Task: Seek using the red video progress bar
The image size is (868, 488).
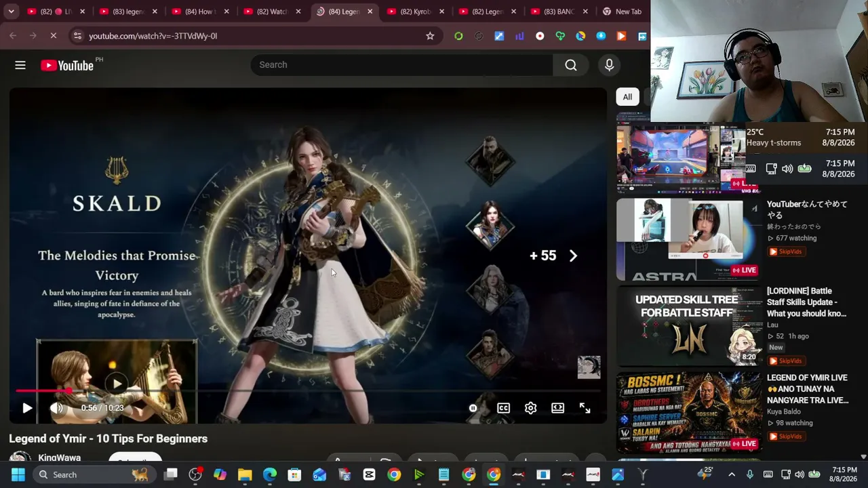Action: (309, 391)
